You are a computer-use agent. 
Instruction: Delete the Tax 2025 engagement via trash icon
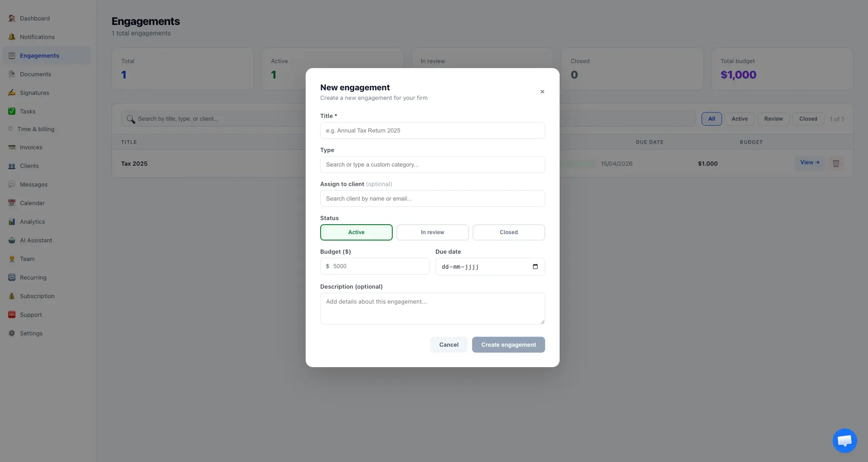(x=836, y=163)
